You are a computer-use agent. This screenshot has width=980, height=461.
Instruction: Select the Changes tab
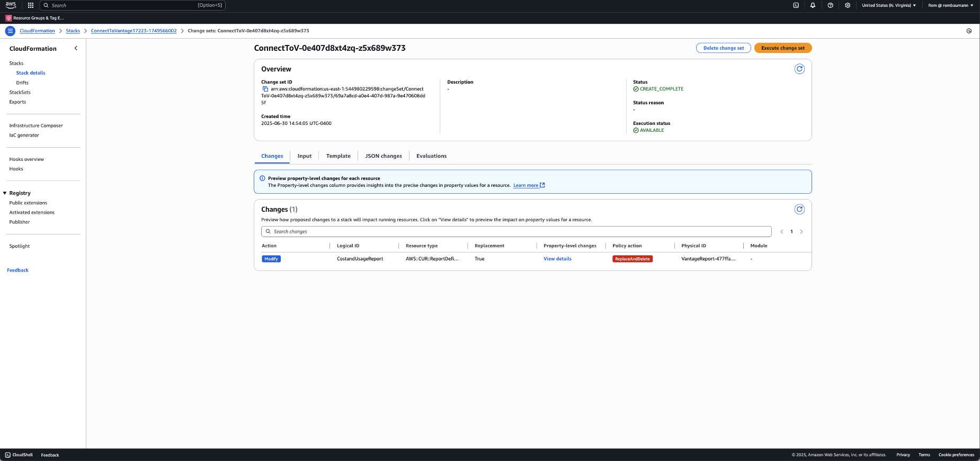pos(272,156)
